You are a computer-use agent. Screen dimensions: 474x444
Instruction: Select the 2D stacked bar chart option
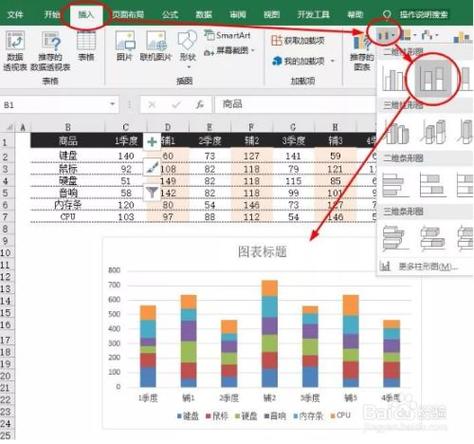[433, 185]
